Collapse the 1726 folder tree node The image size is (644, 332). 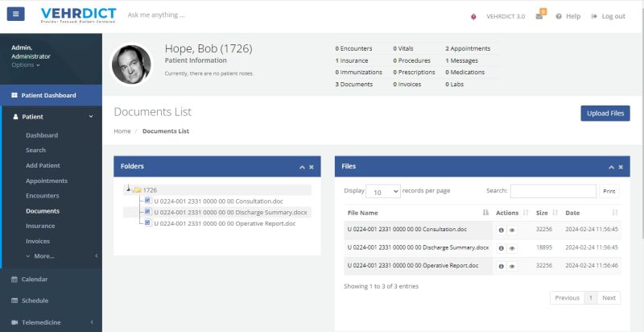point(129,190)
